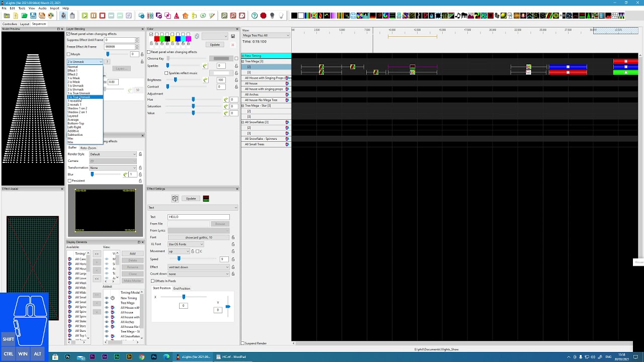The image size is (644, 362).
Task: Click the Zoom In magnifier toolbar icon
Action: [224, 16]
